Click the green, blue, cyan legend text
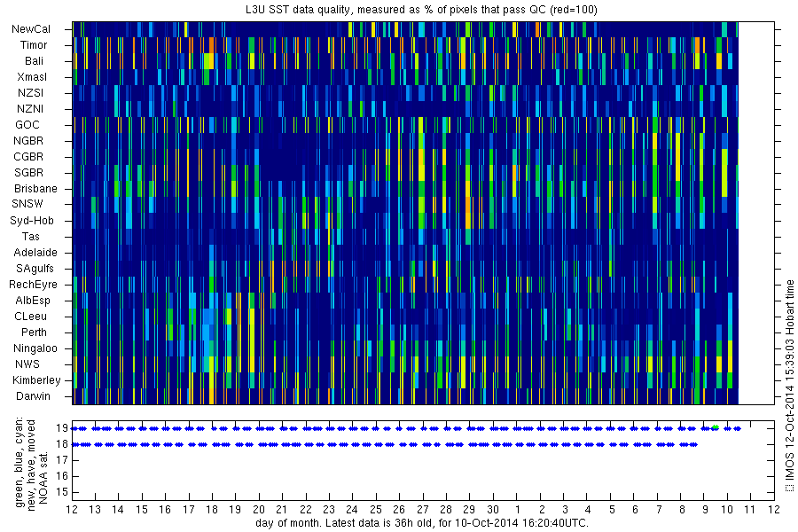This screenshot has height=532, width=798. pos(20,462)
